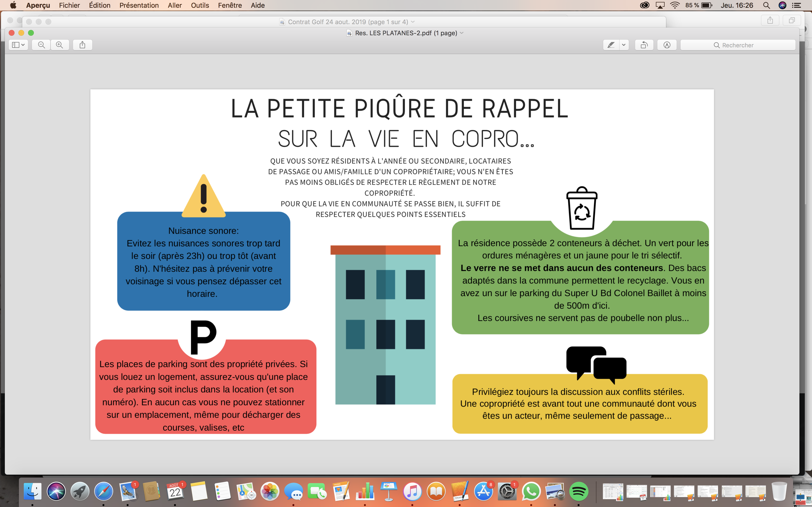Share the PDF using the toolbar share icon

tap(82, 45)
